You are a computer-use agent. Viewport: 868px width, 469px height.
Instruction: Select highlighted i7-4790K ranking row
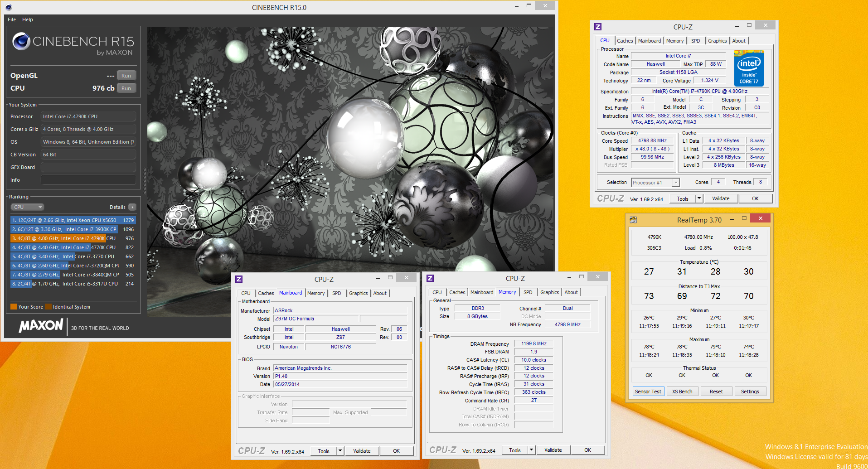click(x=73, y=238)
